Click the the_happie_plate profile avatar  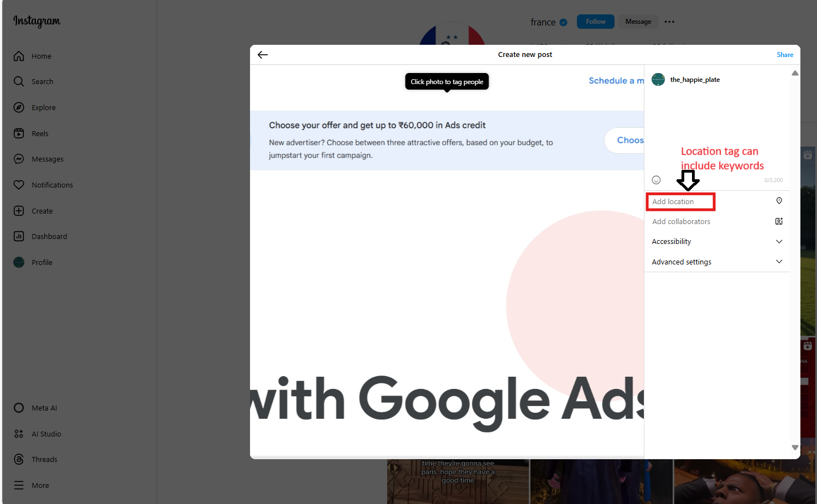tap(658, 80)
